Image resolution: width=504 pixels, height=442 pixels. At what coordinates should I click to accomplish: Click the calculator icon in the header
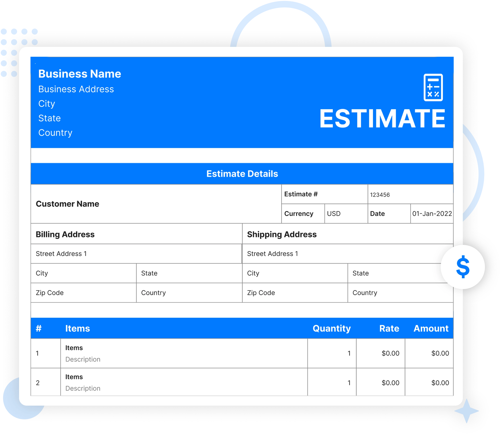tap(433, 87)
